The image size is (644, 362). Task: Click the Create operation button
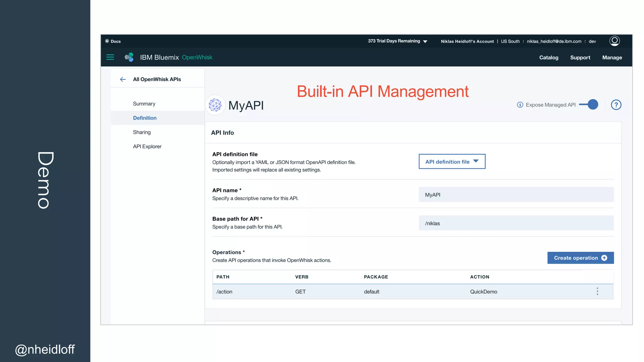580,258
